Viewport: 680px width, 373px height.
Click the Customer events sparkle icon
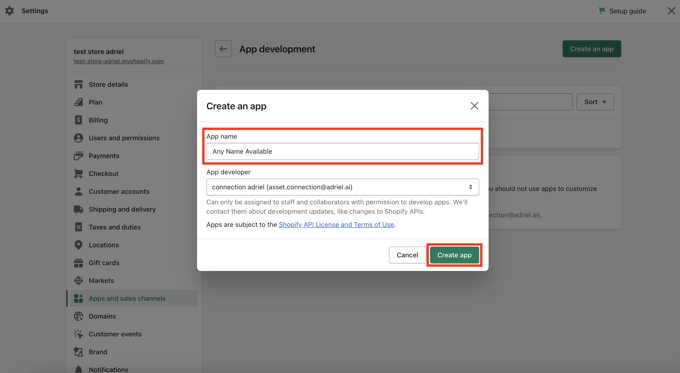(x=78, y=334)
